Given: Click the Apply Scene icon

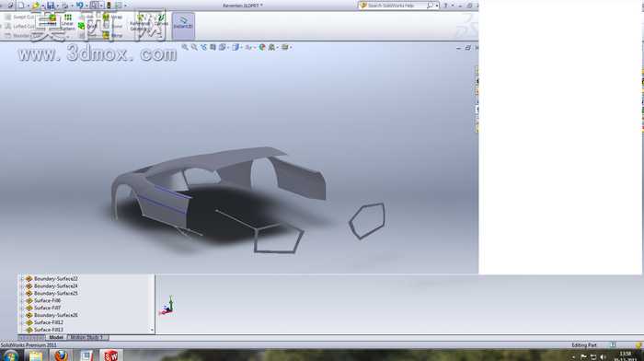Looking at the screenshot, I should tap(271, 47).
